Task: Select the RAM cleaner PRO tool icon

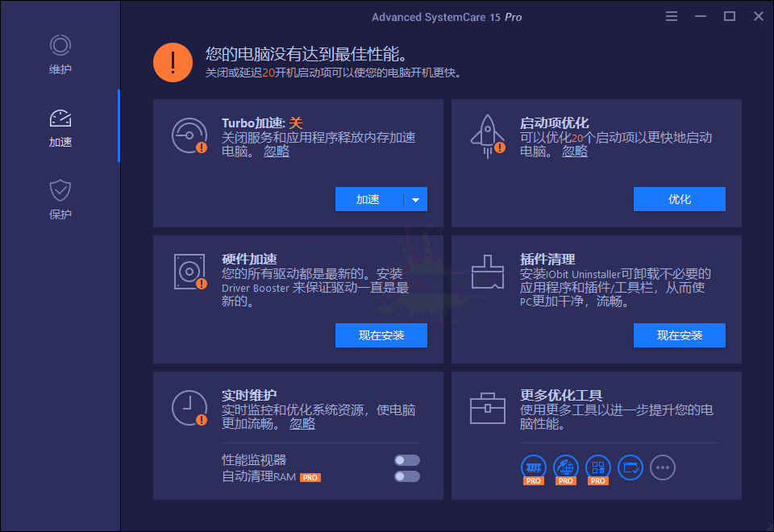Action: tap(533, 468)
